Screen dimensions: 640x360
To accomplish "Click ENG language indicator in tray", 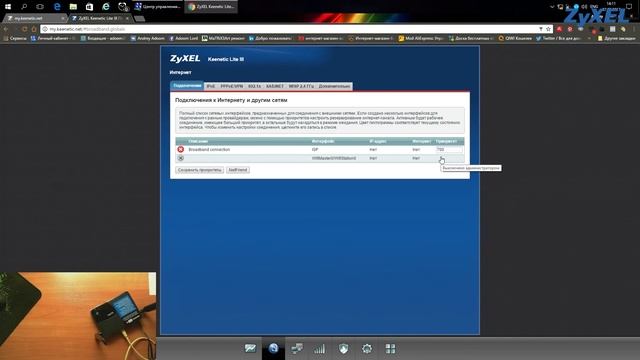I will click(x=594, y=7).
